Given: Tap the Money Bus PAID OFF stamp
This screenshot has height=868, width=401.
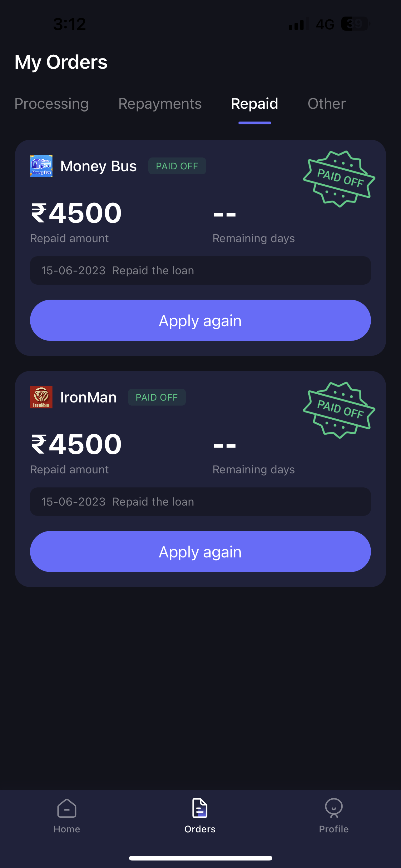Looking at the screenshot, I should tap(339, 179).
